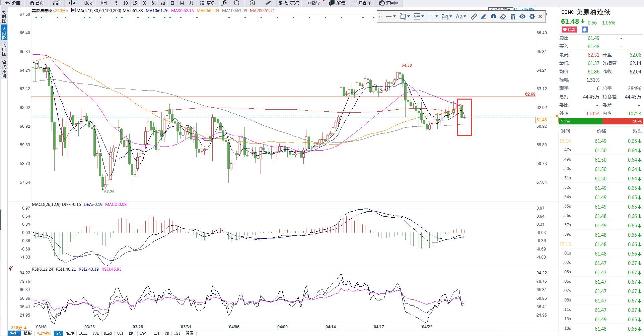This screenshot has width=644, height=336.
Task: Open indicator 设置 settings
Action: (x=190, y=333)
